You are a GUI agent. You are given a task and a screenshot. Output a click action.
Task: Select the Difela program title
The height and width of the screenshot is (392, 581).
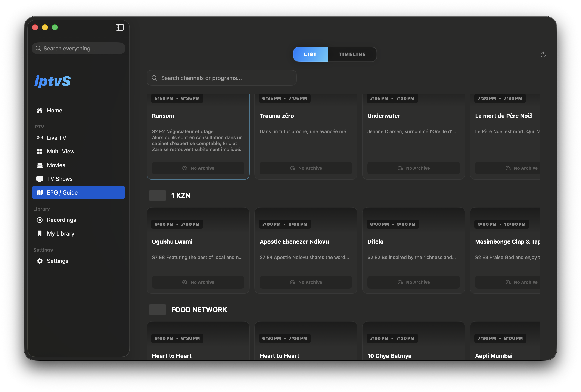click(375, 242)
